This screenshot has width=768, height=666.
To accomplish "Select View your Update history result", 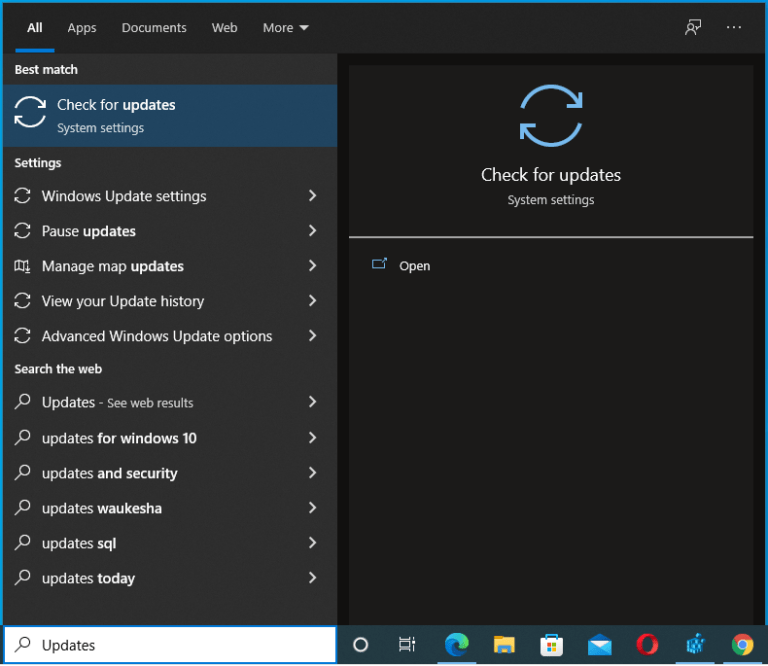I will tap(123, 301).
